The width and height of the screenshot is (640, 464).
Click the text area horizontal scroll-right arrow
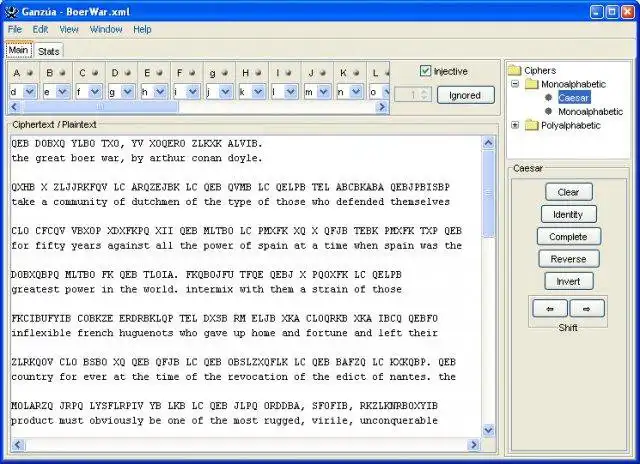tap(473, 444)
